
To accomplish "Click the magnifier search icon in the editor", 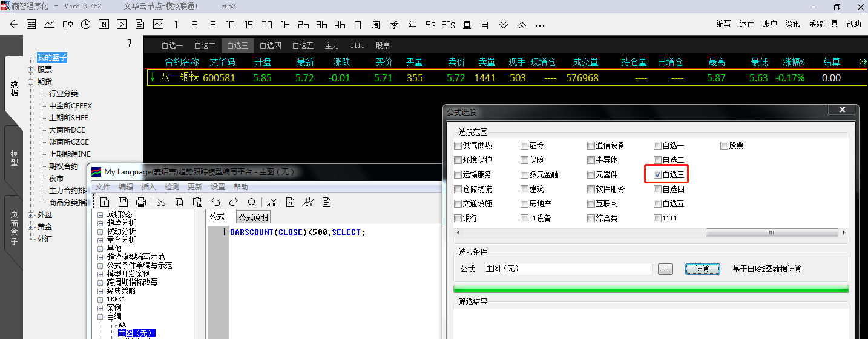I will click(x=251, y=202).
